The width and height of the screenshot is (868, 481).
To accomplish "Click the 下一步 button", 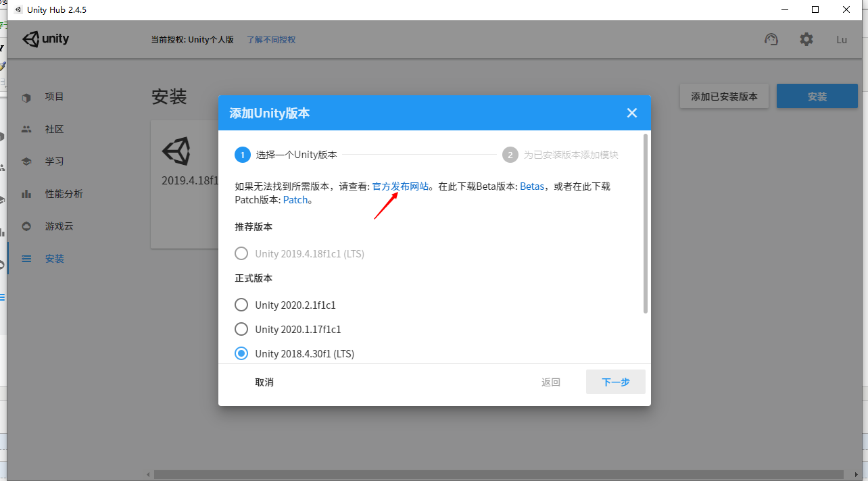I will [616, 382].
